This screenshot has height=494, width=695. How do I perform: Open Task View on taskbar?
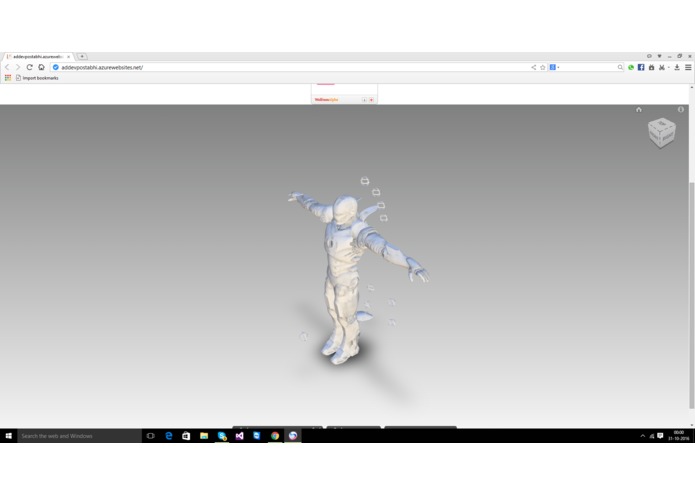pyautogui.click(x=150, y=436)
